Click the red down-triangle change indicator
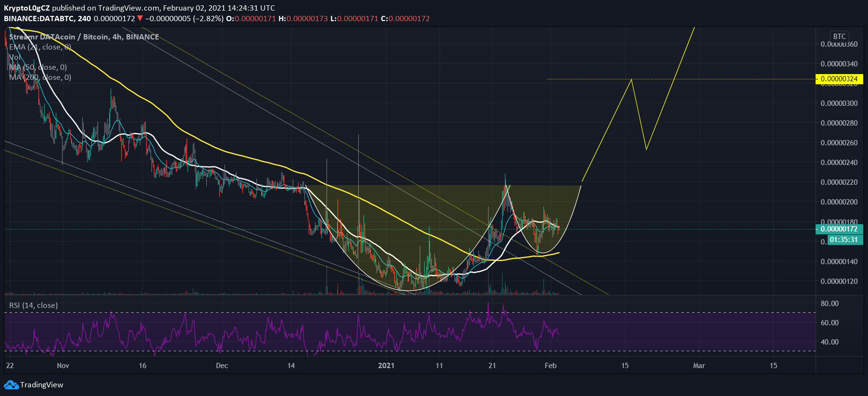This screenshot has width=868, height=396. pyautogui.click(x=140, y=18)
